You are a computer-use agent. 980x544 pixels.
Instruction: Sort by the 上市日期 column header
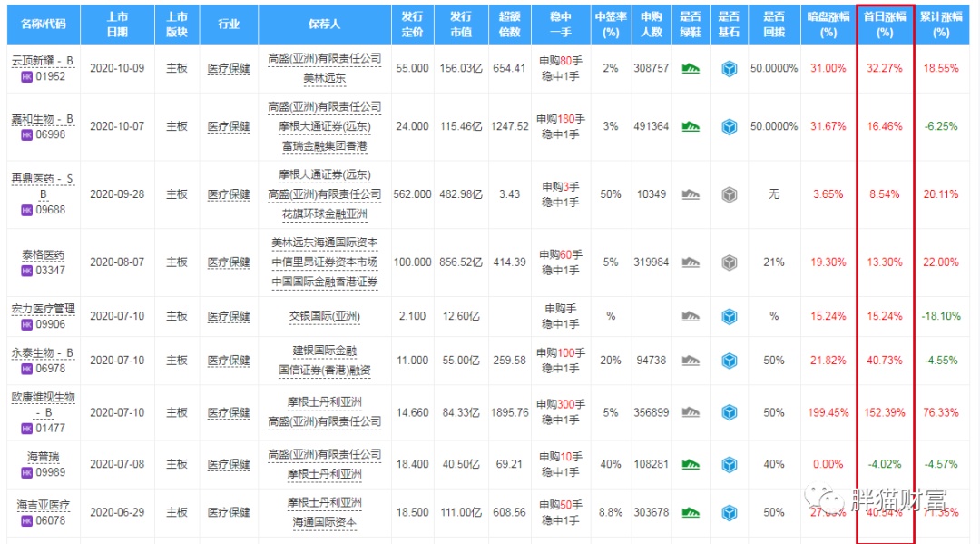(x=117, y=24)
